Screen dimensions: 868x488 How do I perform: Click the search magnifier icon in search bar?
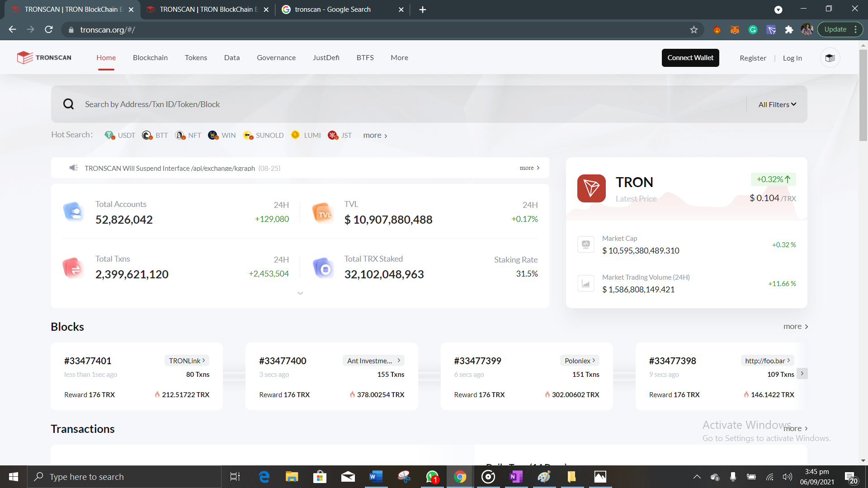click(x=68, y=104)
